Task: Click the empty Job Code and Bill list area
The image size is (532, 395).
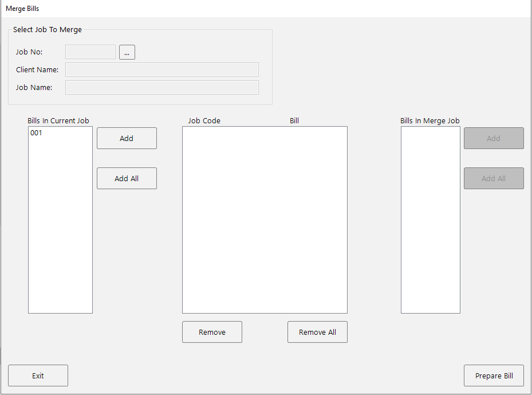Action: [x=265, y=220]
